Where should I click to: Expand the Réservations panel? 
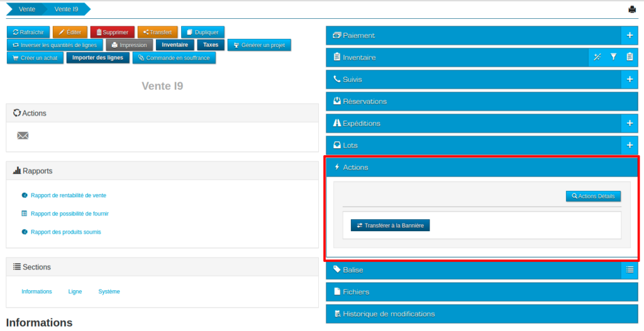[365, 101]
